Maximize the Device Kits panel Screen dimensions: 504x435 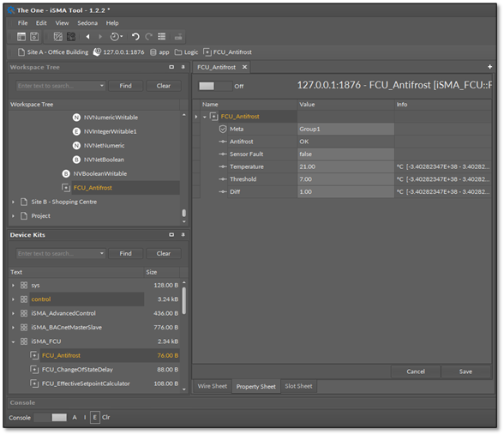pyautogui.click(x=171, y=235)
